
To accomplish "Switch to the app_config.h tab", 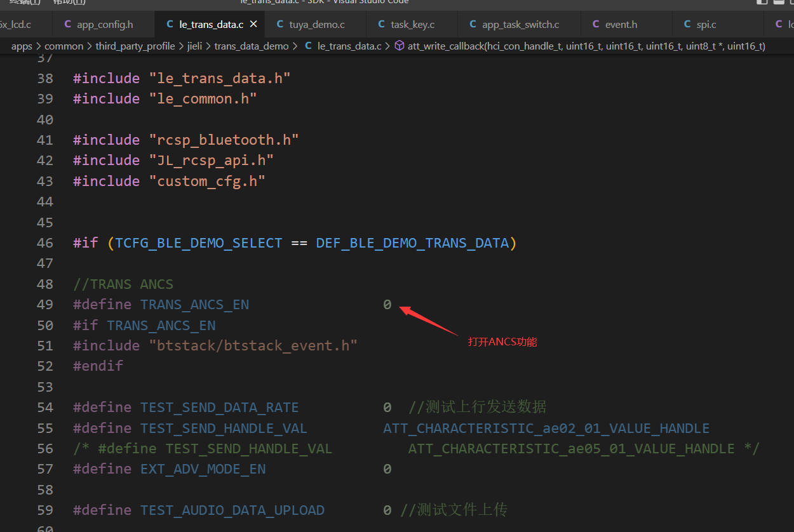I will coord(105,24).
